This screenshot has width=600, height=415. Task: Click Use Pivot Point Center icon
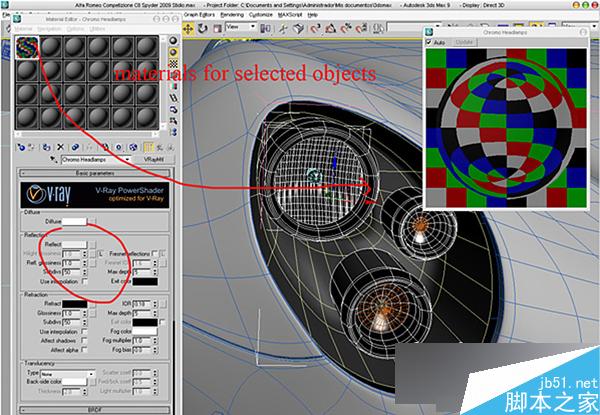click(x=265, y=29)
